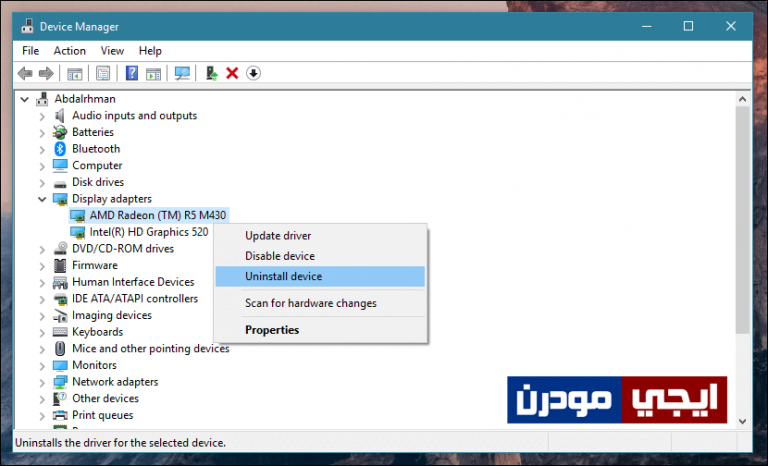Open the Action menu

coord(70,50)
